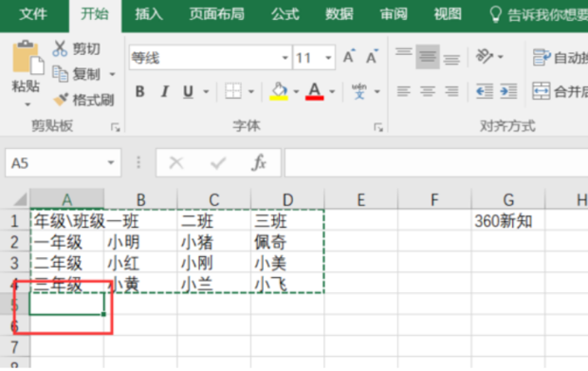Cut selection with the 剪切 scissors icon
The image size is (588, 371).
coord(60,48)
